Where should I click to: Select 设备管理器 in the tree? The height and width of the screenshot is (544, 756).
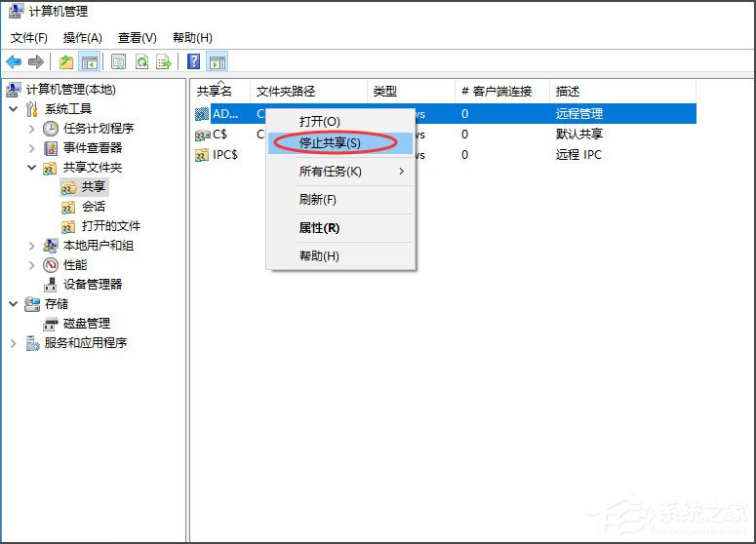pyautogui.click(x=93, y=285)
